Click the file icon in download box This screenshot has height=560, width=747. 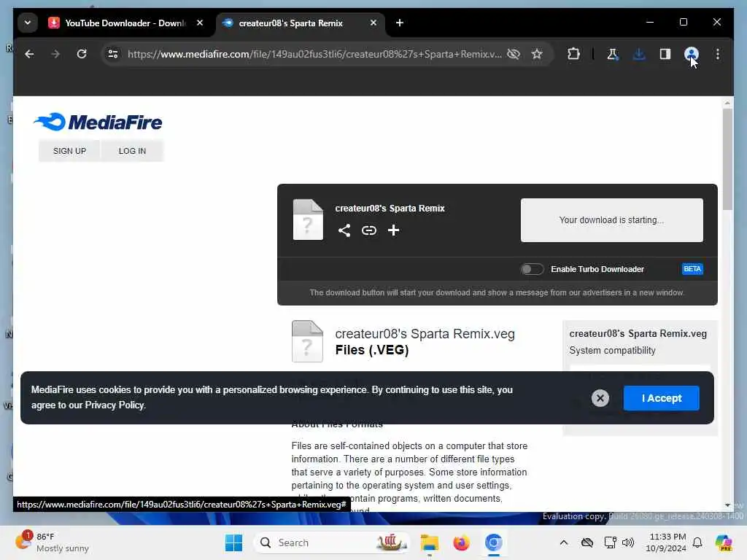[308, 219]
